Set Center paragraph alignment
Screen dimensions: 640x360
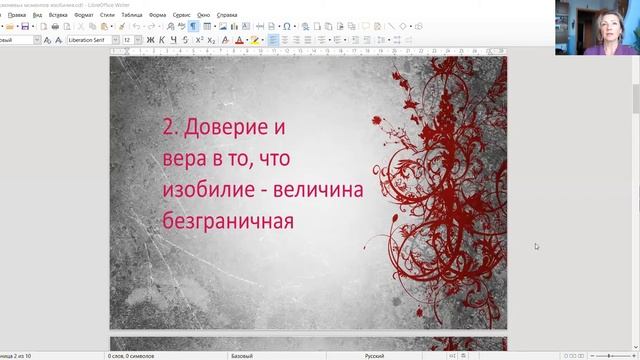[x=285, y=40]
